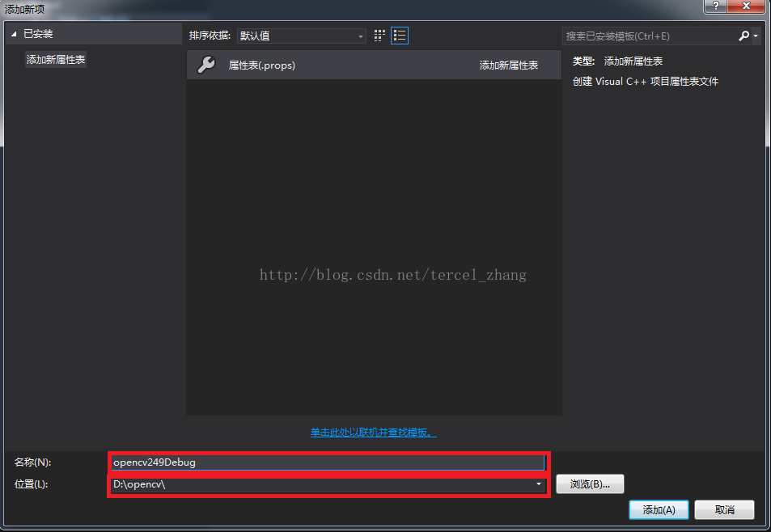
Task: Select 添加新属性表 in the tree
Action: (56, 60)
